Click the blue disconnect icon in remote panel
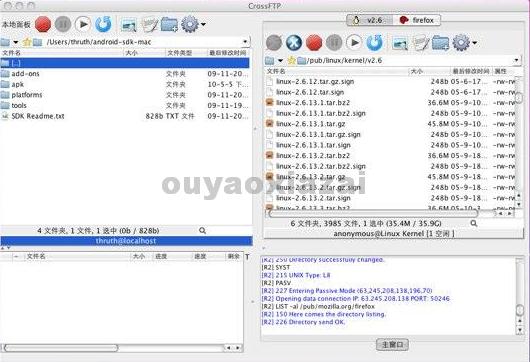Screen dimensions: 530x362 pos(294,43)
